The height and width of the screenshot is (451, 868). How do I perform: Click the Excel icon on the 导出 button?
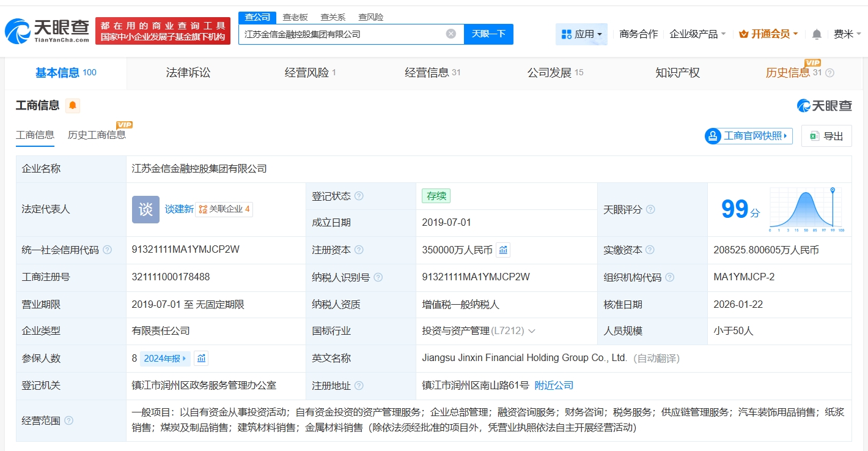click(x=815, y=135)
